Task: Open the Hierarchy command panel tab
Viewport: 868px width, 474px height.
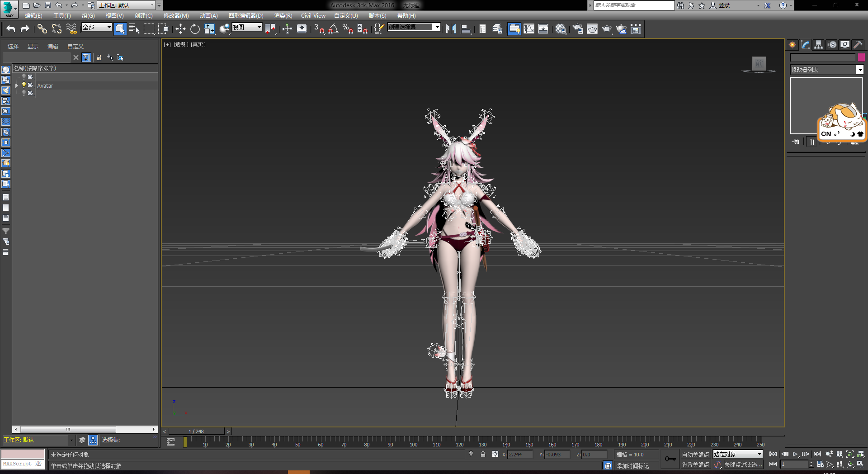Action: pos(818,45)
